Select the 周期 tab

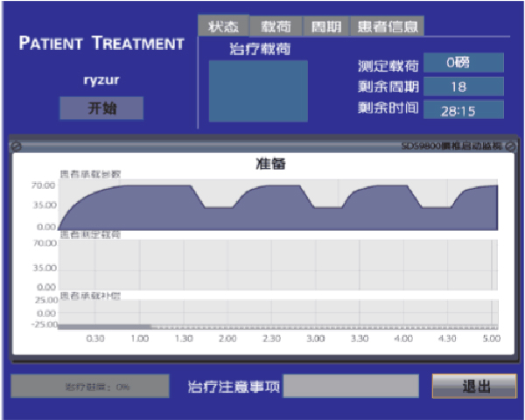[325, 26]
